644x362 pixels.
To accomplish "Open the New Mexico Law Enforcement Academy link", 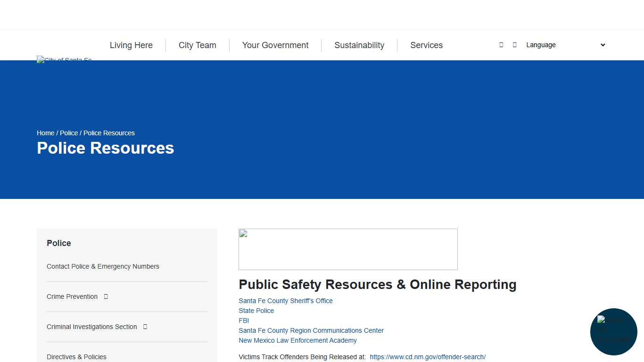I will (x=297, y=340).
